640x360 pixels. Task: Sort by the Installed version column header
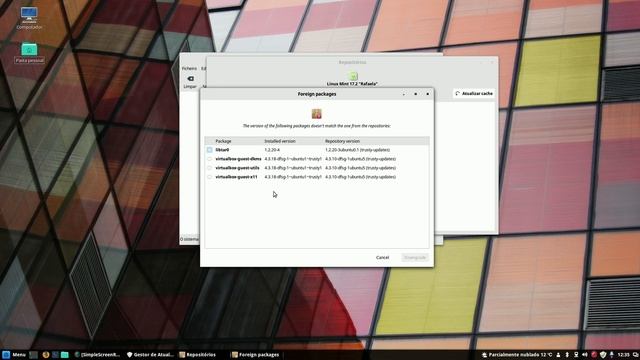(x=280, y=141)
